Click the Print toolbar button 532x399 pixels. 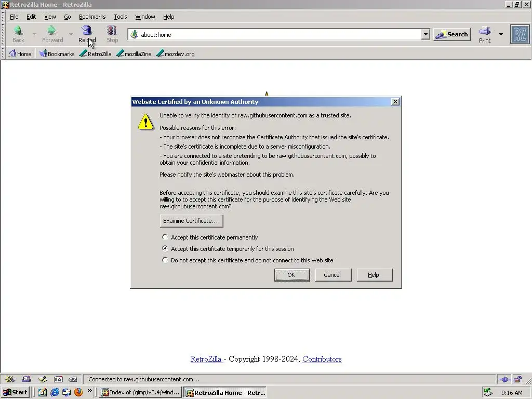485,34
